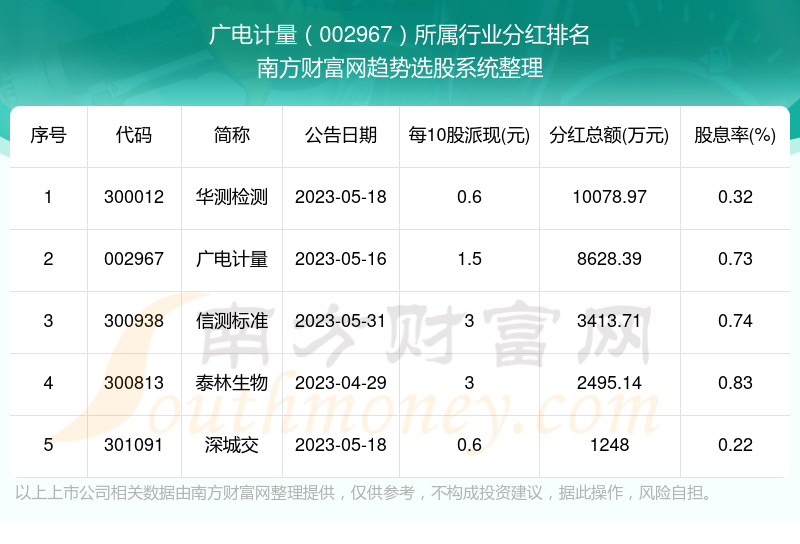Image resolution: width=800 pixels, height=544 pixels.
Task: Click date 2023-05-18 in 深城交 row
Action: (341, 445)
